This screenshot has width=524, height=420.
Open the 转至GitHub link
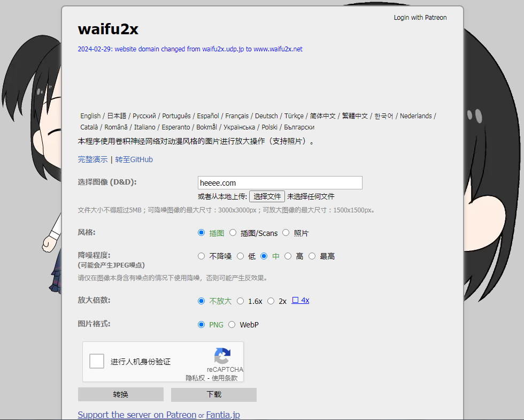coord(134,159)
